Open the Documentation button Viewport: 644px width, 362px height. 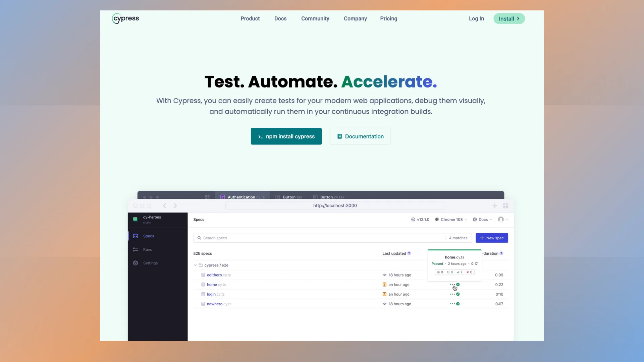point(360,136)
